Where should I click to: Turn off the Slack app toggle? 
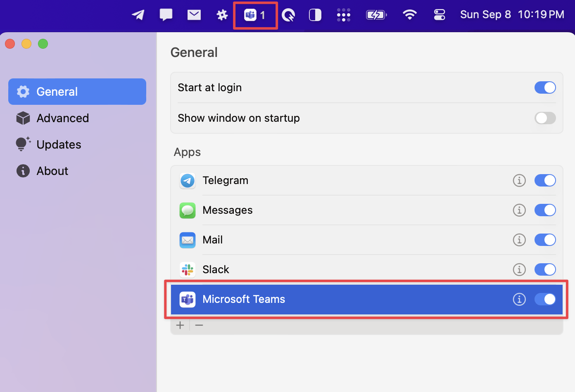pos(545,269)
